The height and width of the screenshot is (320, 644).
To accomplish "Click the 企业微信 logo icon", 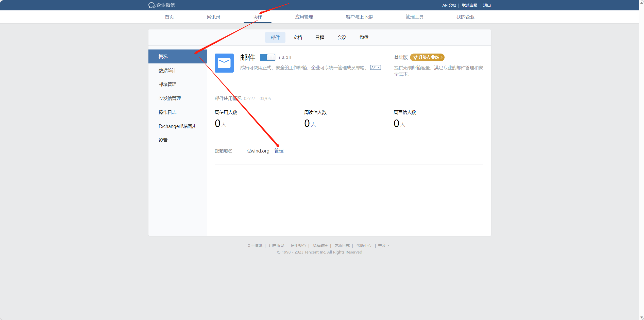I will point(152,5).
